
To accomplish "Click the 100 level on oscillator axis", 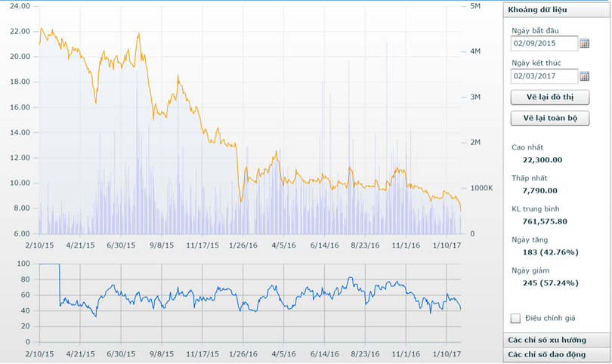I will (23, 264).
